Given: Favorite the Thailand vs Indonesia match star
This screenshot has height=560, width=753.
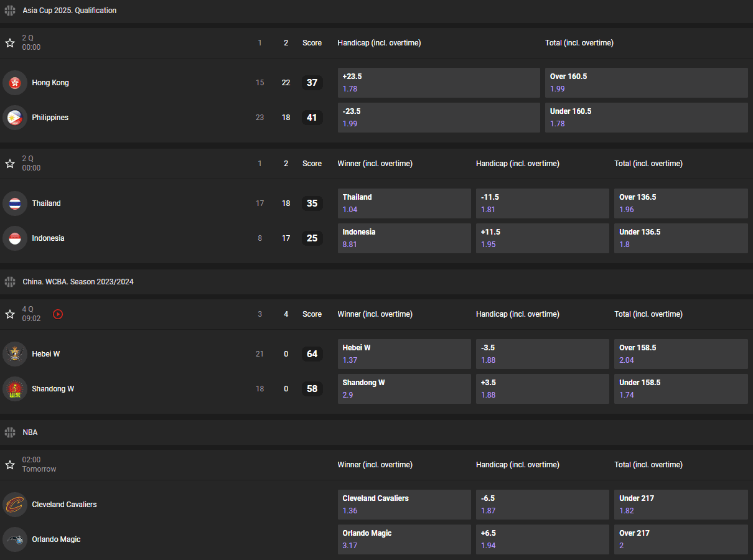Looking at the screenshot, I should pos(10,164).
